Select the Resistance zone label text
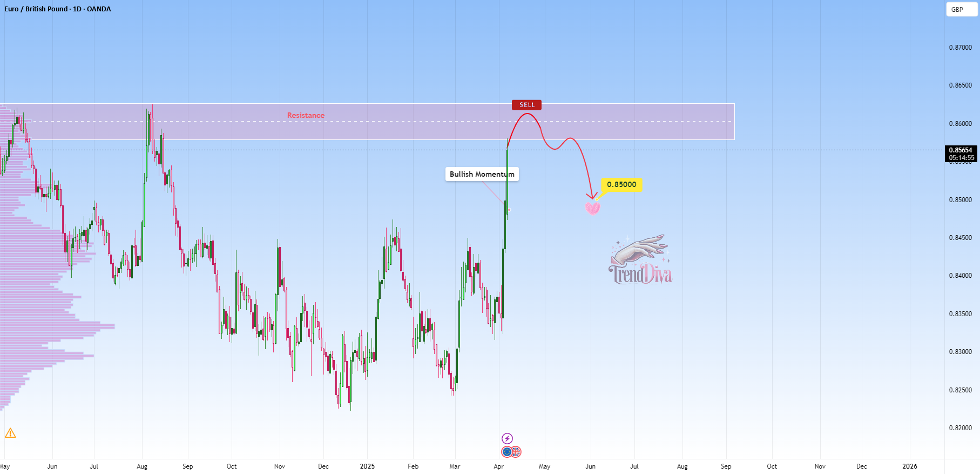 (306, 115)
